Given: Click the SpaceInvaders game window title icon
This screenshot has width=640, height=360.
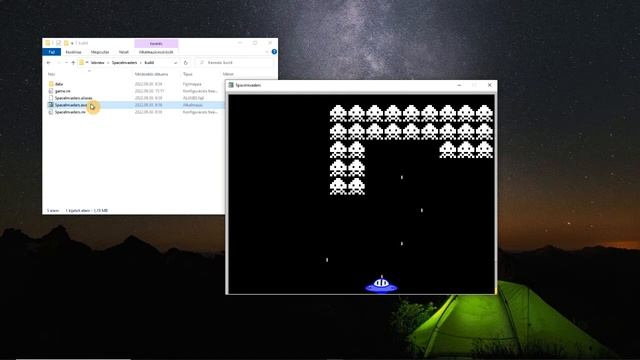Looking at the screenshot, I should pos(231,85).
